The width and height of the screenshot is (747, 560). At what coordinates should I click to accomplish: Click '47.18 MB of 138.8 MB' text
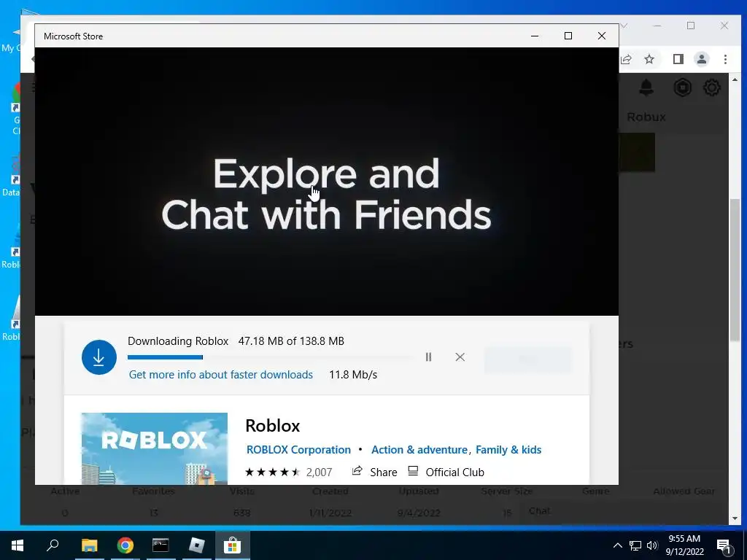tap(291, 341)
